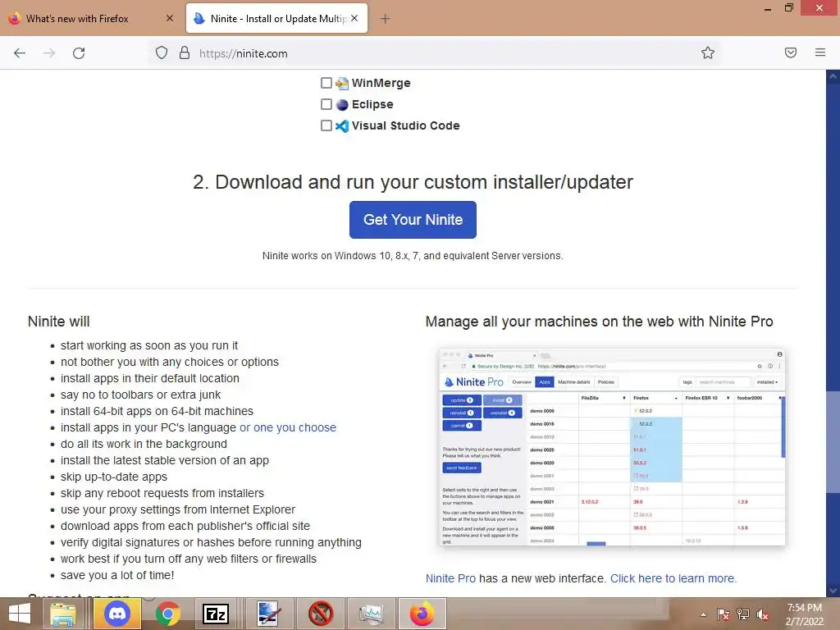Check the WinMerge checkbox
The image size is (840, 630).
pos(326,83)
